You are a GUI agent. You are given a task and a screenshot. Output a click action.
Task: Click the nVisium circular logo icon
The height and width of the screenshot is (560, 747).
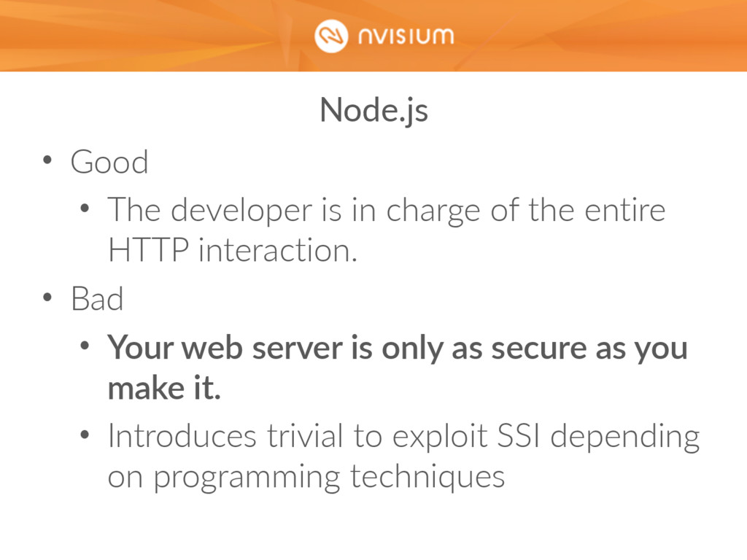pos(331,36)
